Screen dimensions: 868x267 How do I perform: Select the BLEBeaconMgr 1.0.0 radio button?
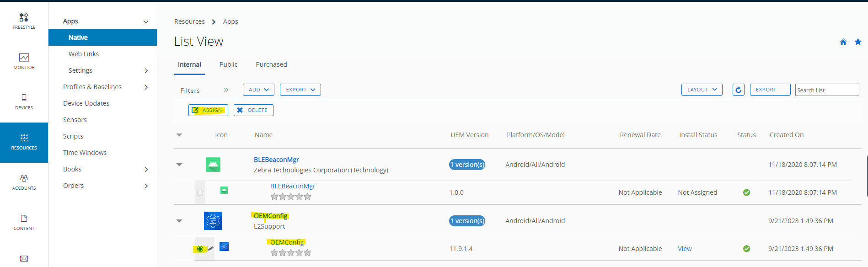coord(200,192)
